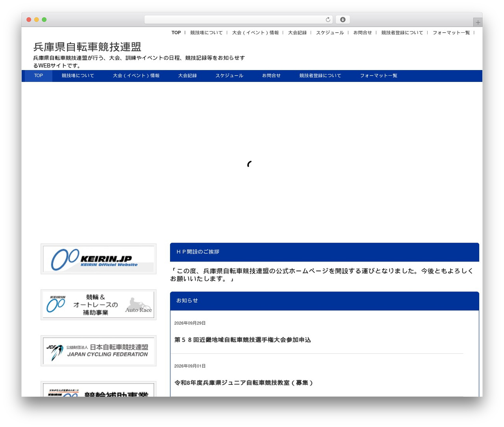
Task: Click 大会（イベント）情報 in top header links
Action: pyautogui.click(x=255, y=33)
